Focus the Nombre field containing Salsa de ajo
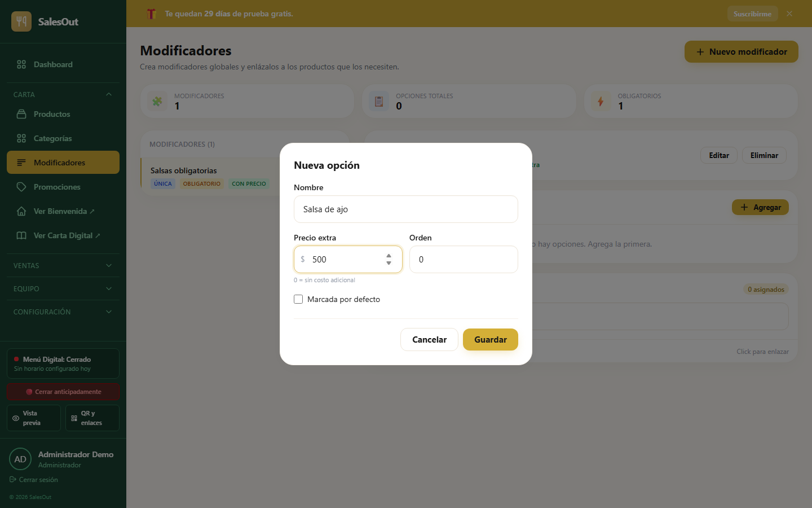The width and height of the screenshot is (812, 508). coord(406,209)
